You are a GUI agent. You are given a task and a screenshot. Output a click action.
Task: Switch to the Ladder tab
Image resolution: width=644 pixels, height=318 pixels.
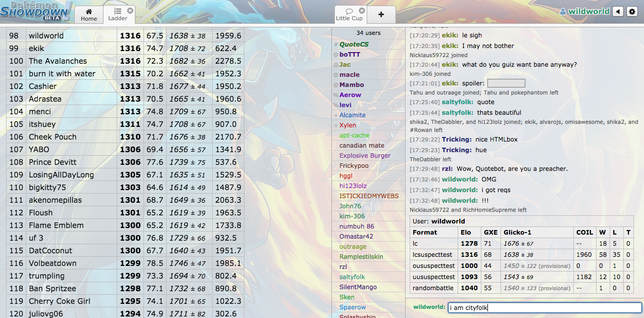pyautogui.click(x=118, y=15)
